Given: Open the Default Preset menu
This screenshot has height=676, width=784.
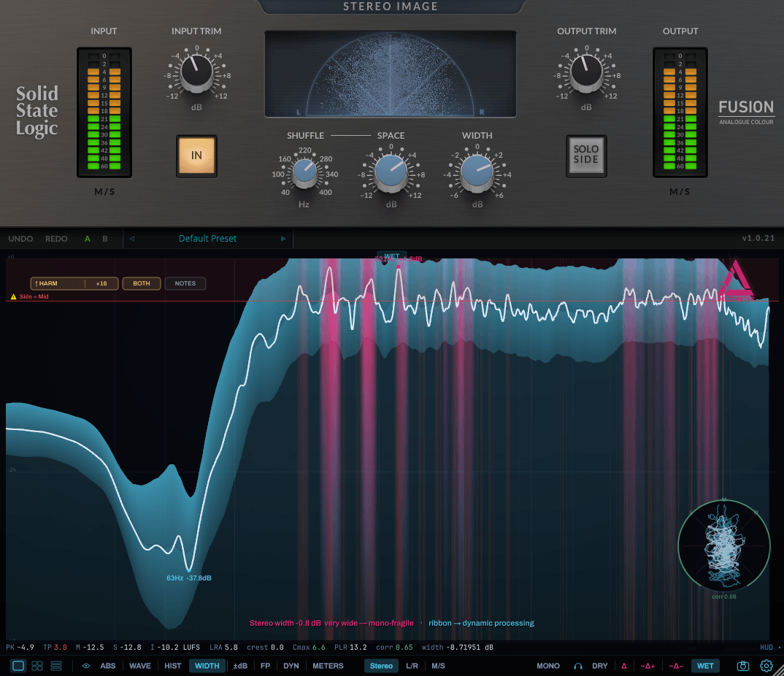Looking at the screenshot, I should click(207, 239).
